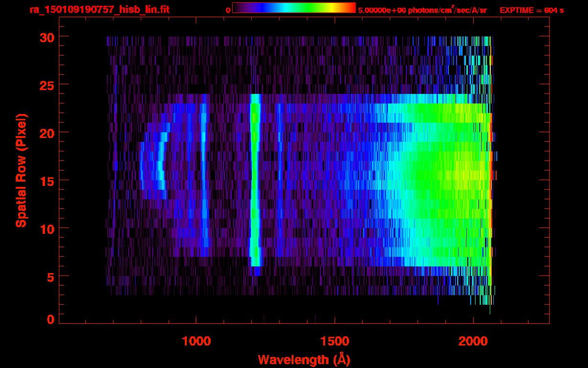The width and height of the screenshot is (588, 368).
Task: Click the filename ra_150109190757_hisb_lin.fit
Action: coord(99,10)
